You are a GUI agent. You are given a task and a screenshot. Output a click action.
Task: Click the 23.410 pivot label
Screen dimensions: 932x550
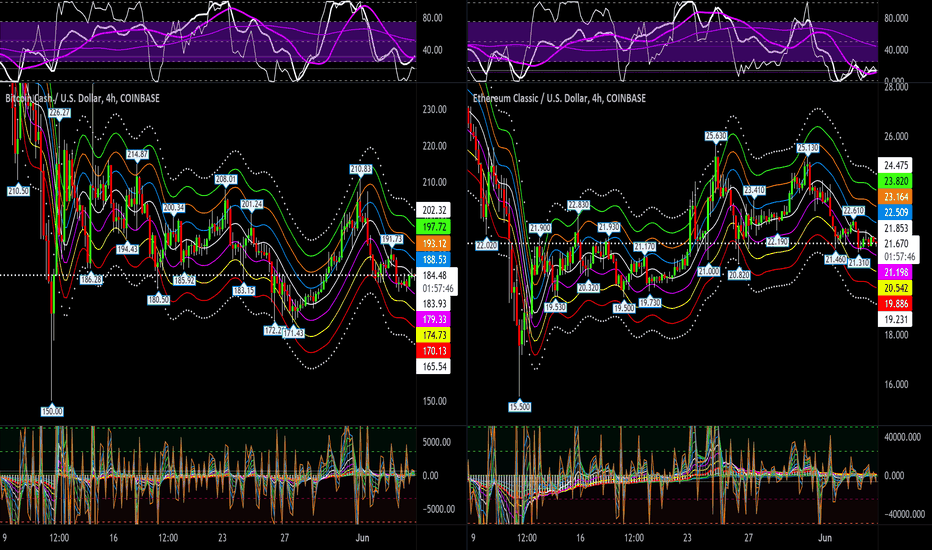[754, 190]
